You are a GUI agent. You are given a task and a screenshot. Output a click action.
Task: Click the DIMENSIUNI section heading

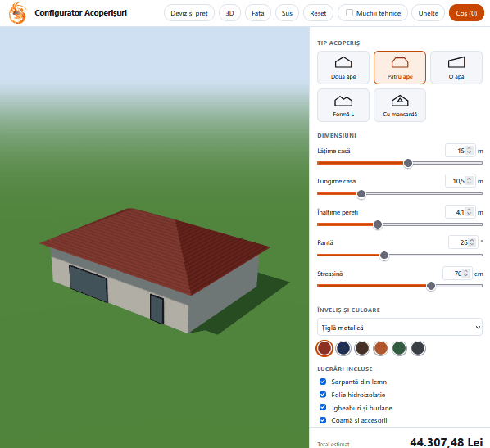337,136
